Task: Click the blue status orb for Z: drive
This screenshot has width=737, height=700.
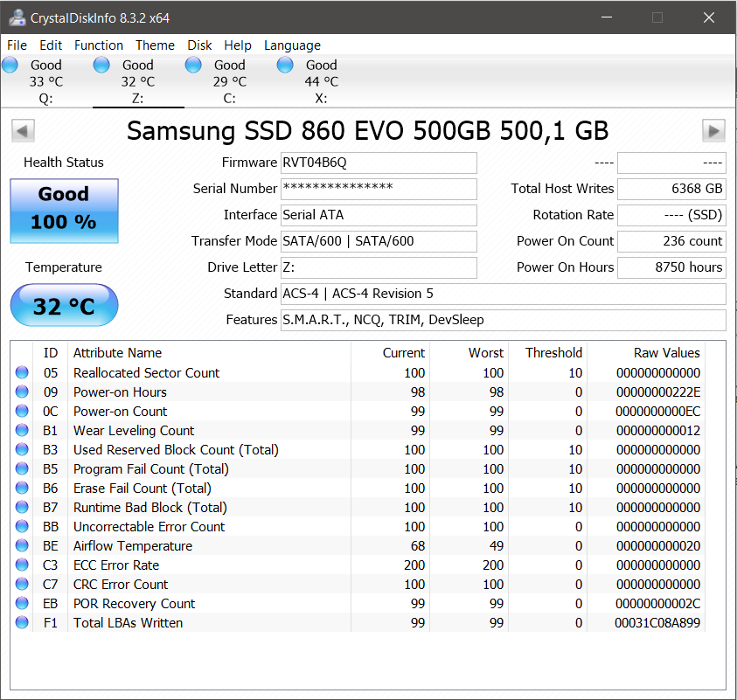Action: pyautogui.click(x=101, y=65)
